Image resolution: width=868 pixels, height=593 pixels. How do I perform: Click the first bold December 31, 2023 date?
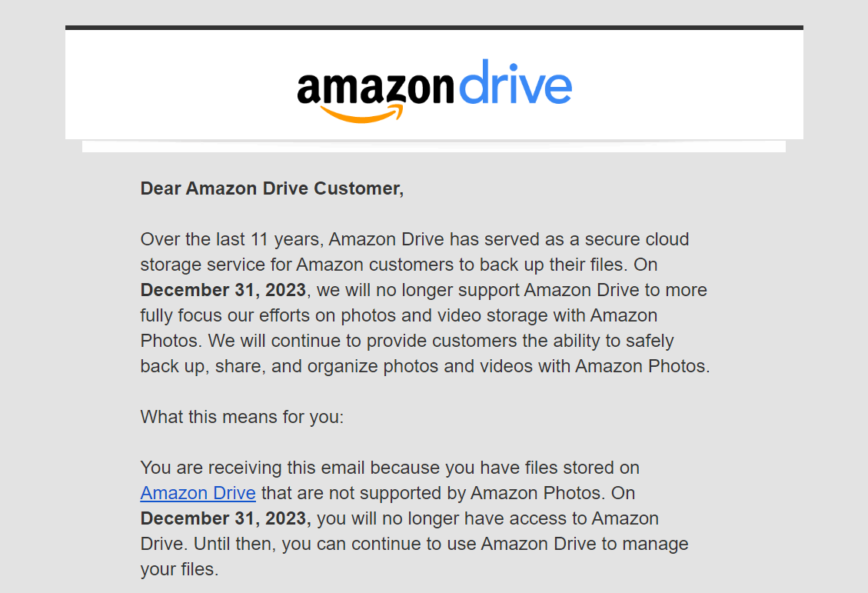pyautogui.click(x=223, y=290)
